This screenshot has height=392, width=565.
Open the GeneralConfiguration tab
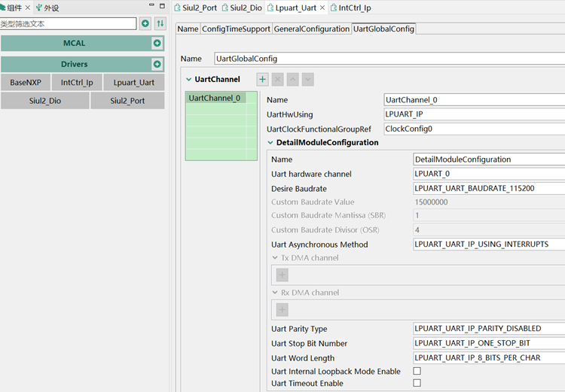click(312, 29)
